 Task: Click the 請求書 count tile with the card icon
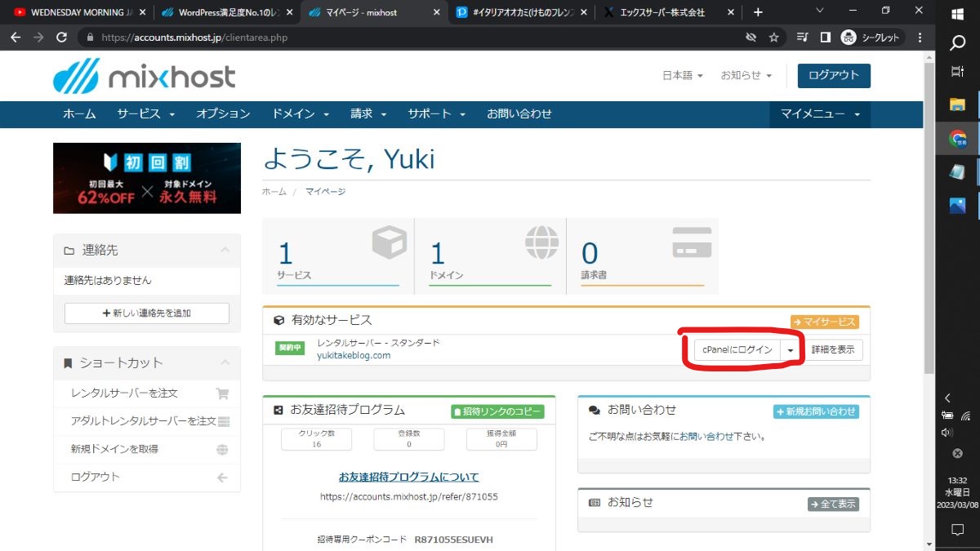643,255
